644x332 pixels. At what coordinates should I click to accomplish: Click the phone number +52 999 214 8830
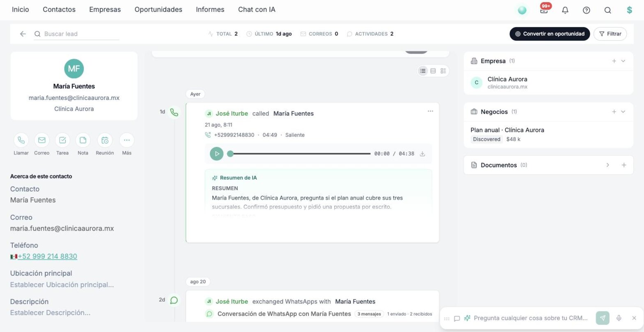click(x=47, y=256)
